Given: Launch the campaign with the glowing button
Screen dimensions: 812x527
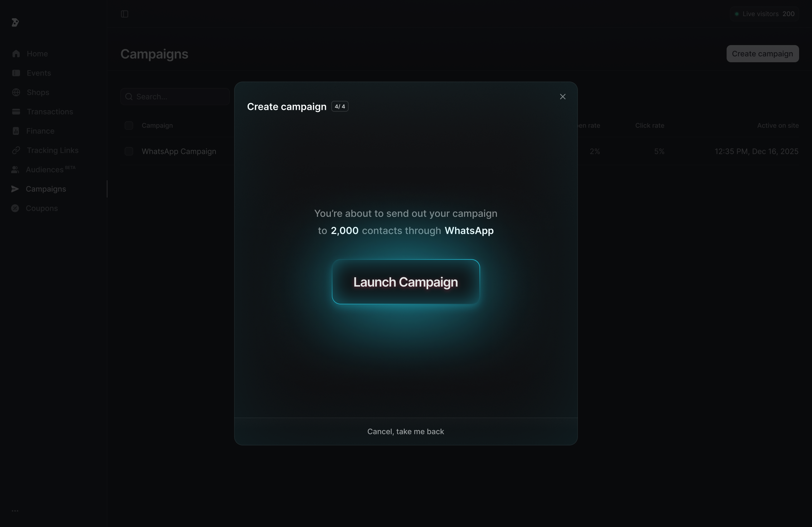Looking at the screenshot, I should [406, 282].
